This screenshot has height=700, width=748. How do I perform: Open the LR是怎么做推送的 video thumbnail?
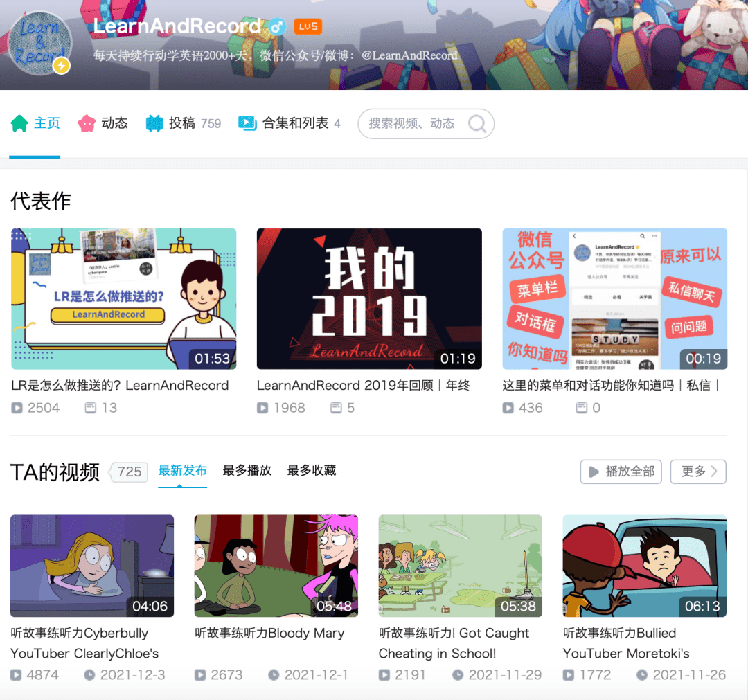123,298
